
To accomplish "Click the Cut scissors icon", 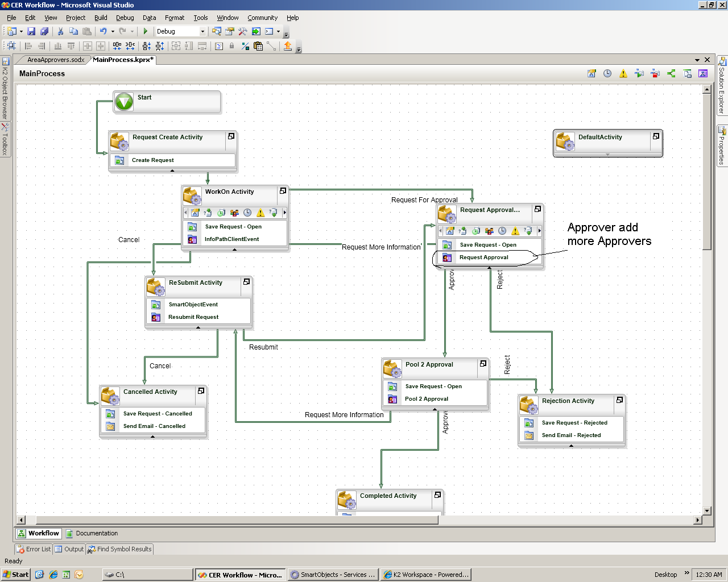I will click(x=60, y=31).
